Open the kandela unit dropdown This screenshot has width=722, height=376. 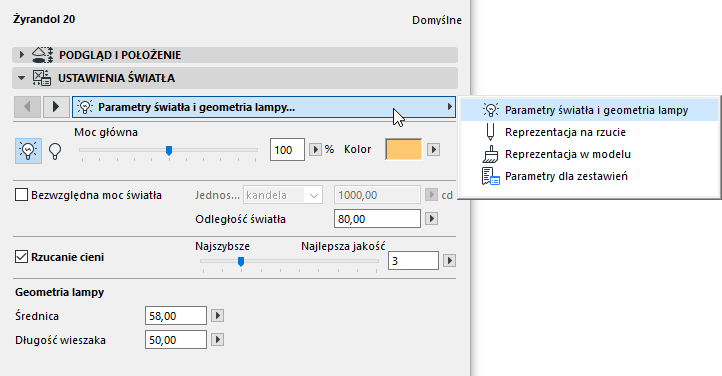click(x=283, y=195)
